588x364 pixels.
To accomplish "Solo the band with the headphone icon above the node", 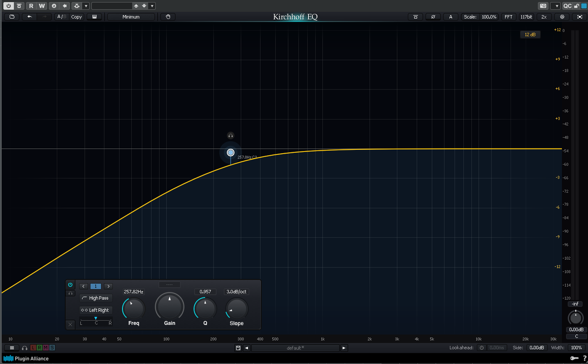I will pos(230,136).
